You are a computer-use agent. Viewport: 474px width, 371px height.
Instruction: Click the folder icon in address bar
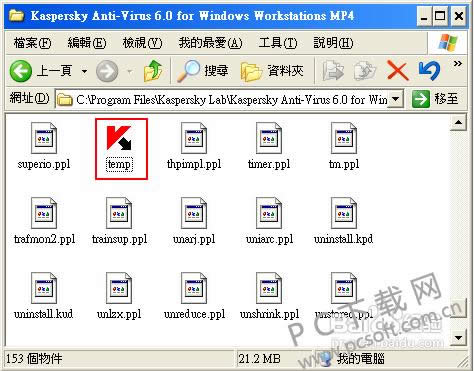(65, 99)
